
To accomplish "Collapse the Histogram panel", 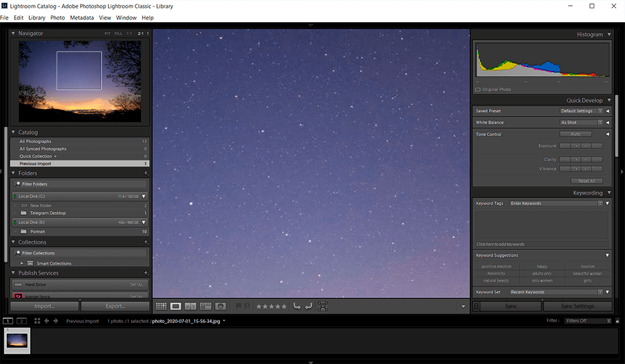I will [x=609, y=35].
